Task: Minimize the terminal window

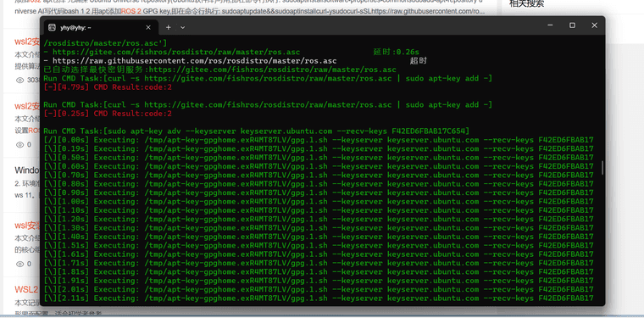Action: click(550, 25)
